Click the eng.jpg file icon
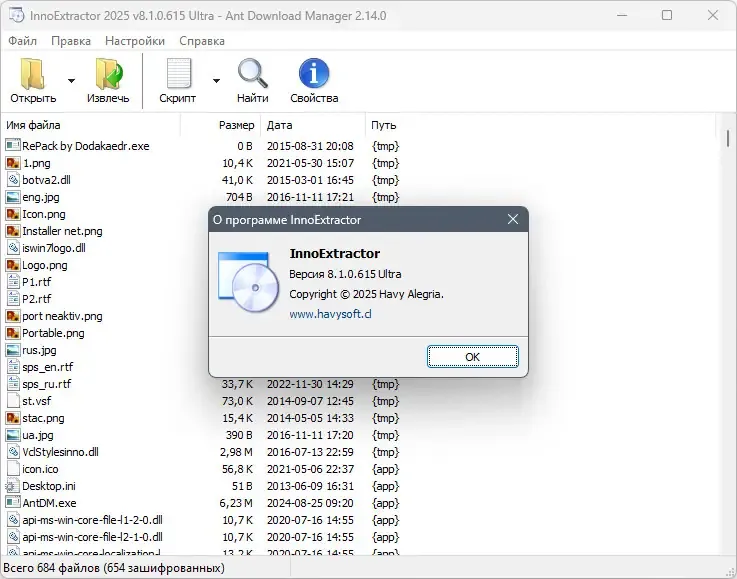This screenshot has height=579, width=737. pos(13,197)
